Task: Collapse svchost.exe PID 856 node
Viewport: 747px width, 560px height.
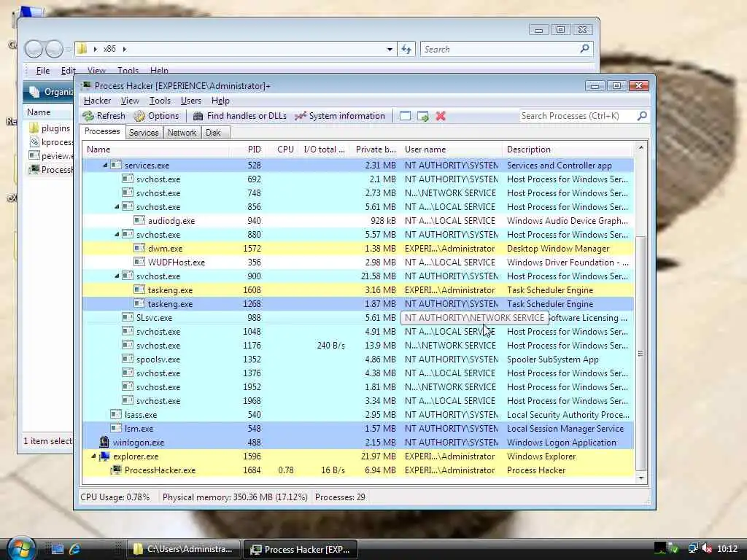Action: click(x=117, y=206)
